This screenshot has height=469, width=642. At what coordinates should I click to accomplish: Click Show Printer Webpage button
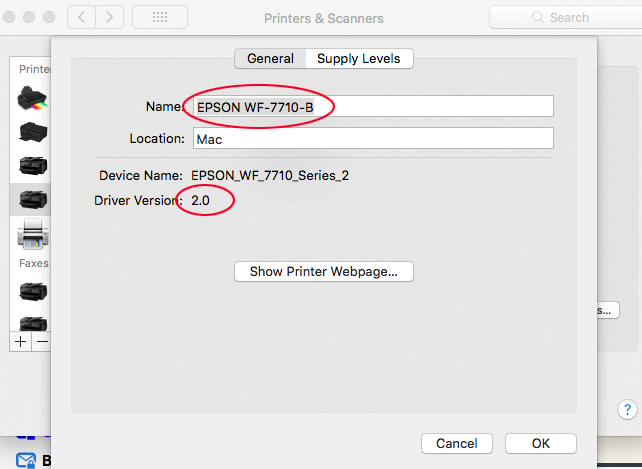tap(323, 271)
